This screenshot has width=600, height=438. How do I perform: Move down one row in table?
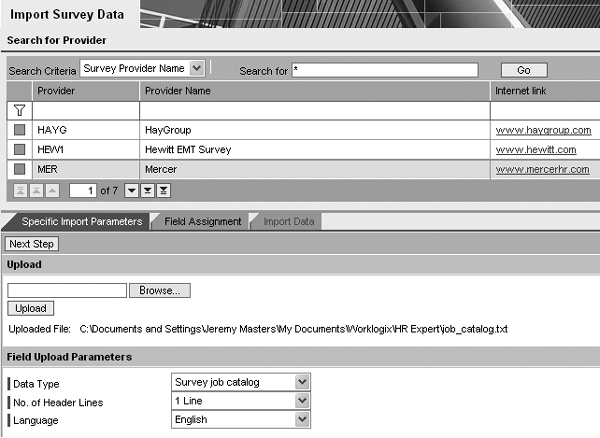click(131, 191)
